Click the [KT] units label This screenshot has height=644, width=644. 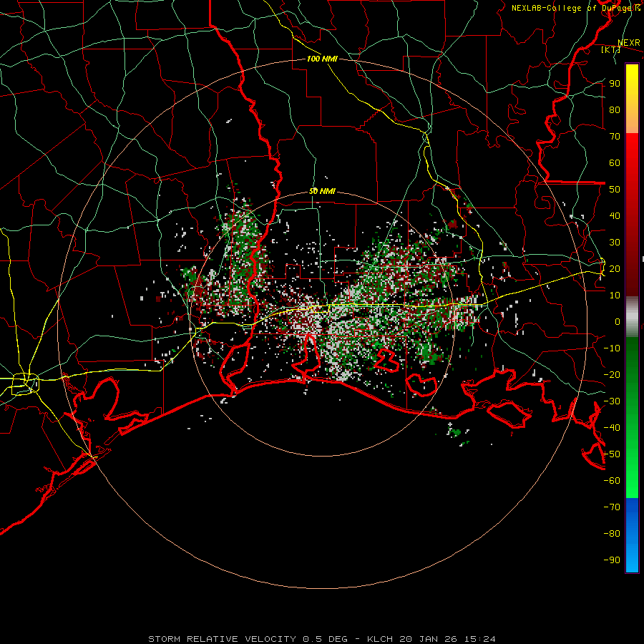click(611, 49)
